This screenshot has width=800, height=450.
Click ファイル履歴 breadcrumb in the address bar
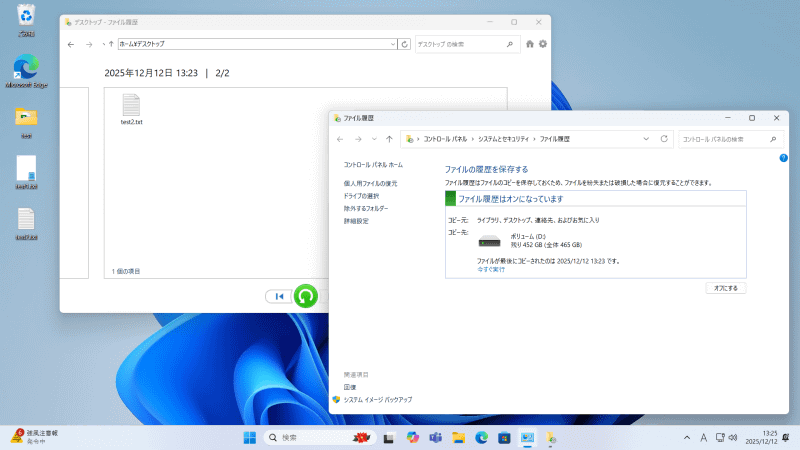click(x=555, y=139)
